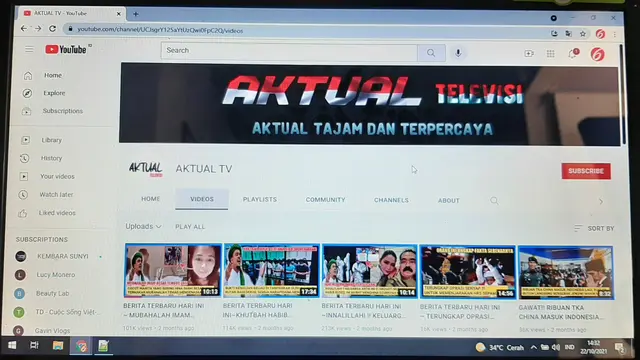Click the browser address bar URL
The height and width of the screenshot is (360, 640).
point(160,30)
